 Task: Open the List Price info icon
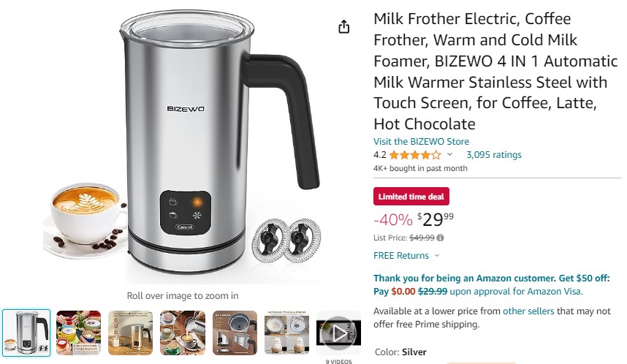(440, 238)
